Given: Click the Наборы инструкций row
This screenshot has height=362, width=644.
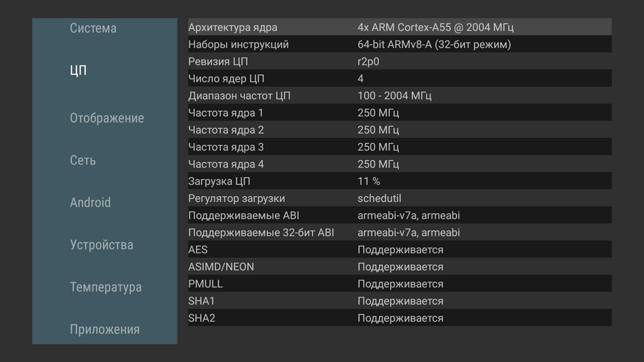Looking at the screenshot, I should [x=399, y=44].
